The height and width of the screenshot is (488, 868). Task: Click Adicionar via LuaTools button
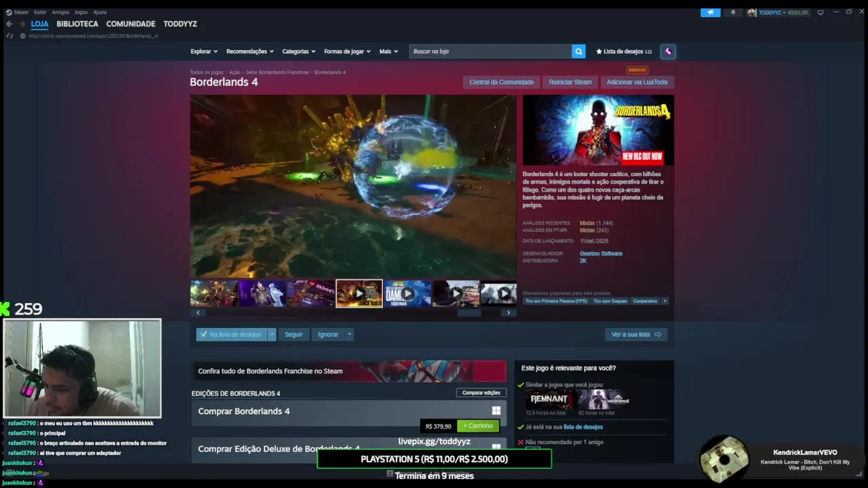(637, 82)
